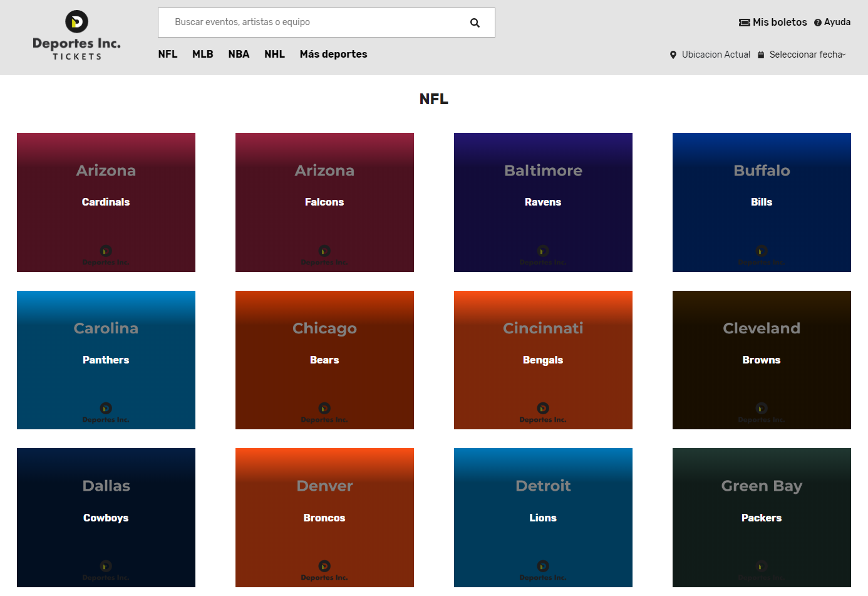Open the Ubicacion Actual location selector
This screenshot has height=596, width=868.
click(x=716, y=55)
